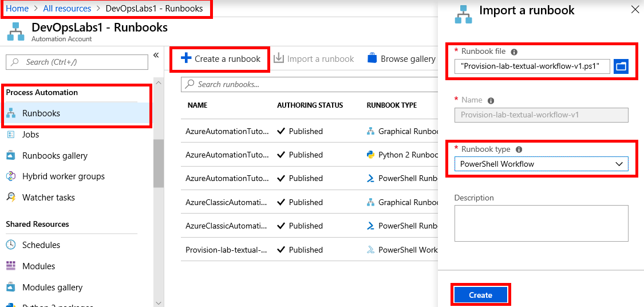This screenshot has width=644, height=307.
Task: Open Schedules under Shared Resources
Action: pyautogui.click(x=41, y=245)
